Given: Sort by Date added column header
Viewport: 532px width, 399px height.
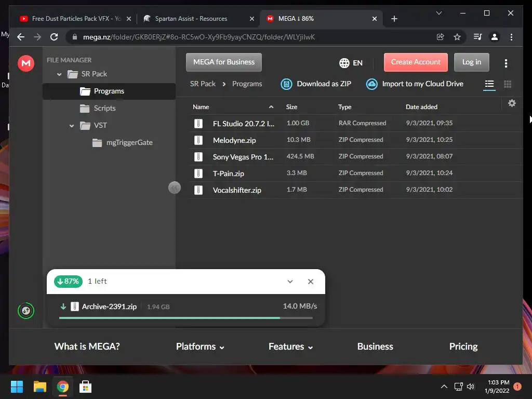Looking at the screenshot, I should pyautogui.click(x=421, y=107).
